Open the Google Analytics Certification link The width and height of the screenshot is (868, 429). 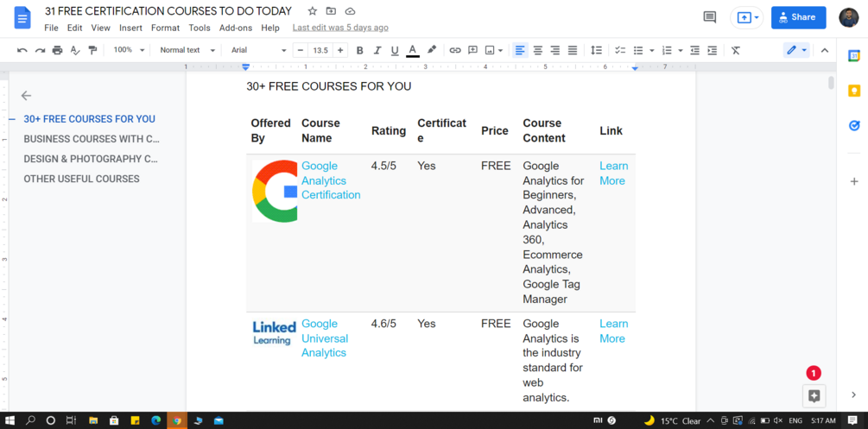331,180
